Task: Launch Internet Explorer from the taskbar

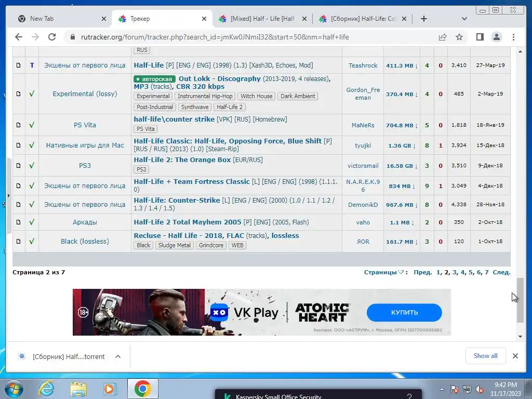Action: point(46,389)
